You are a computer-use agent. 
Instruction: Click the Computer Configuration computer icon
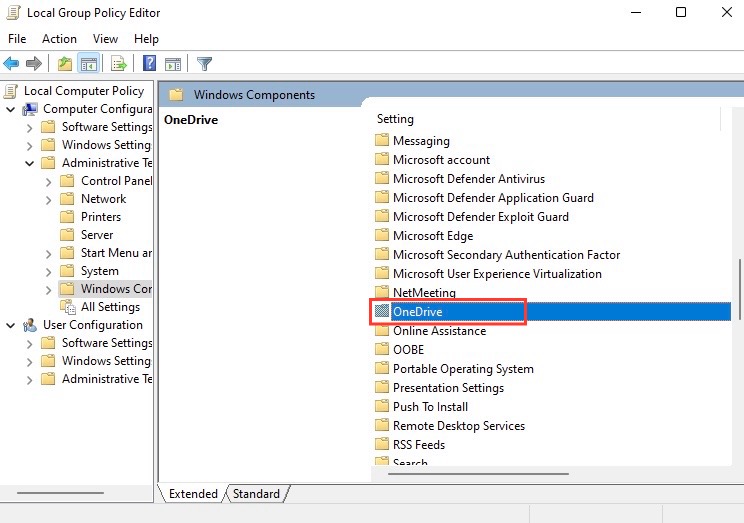(x=30, y=109)
